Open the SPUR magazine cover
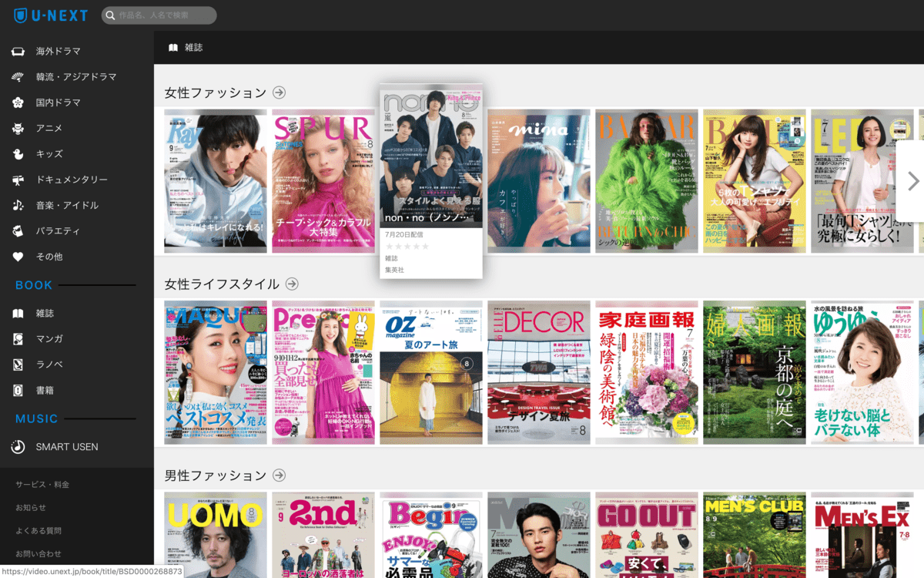This screenshot has height=578, width=924. coord(323,181)
